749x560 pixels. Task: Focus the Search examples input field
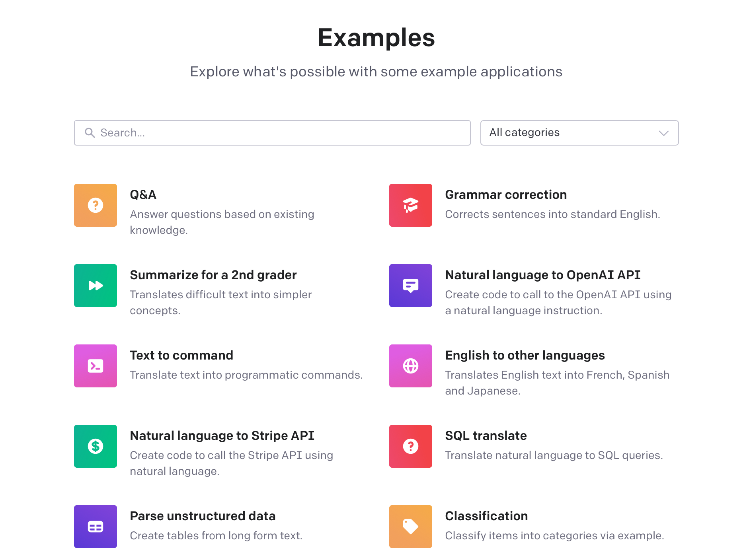tap(279, 133)
